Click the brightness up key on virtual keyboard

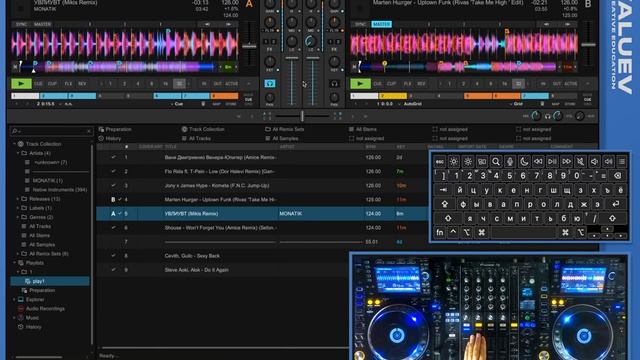point(468,162)
